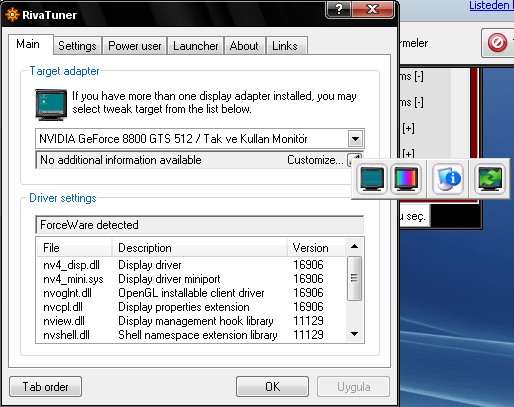This screenshot has width=514, height=407.
Task: Expand the target adapter dropdown list
Action: click(355, 139)
